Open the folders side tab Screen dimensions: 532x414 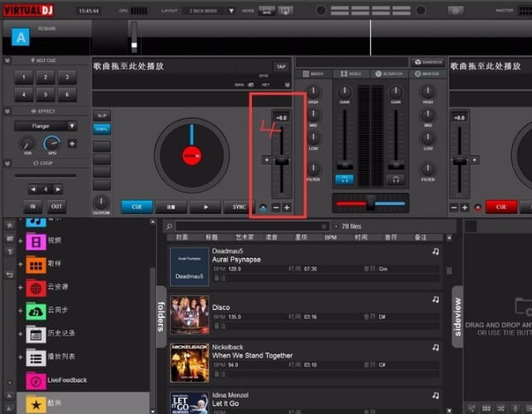pyautogui.click(x=161, y=316)
